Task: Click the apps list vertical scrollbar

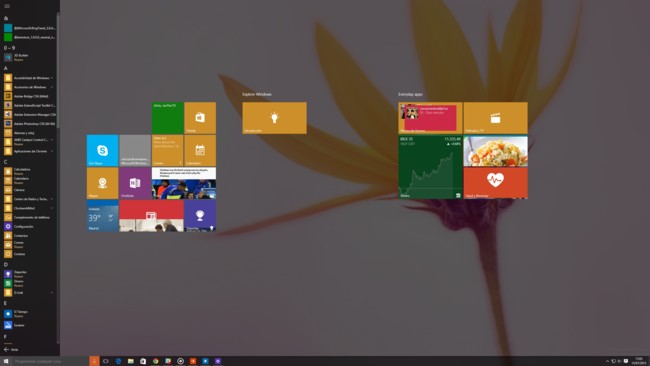Action: pyautogui.click(x=58, y=70)
